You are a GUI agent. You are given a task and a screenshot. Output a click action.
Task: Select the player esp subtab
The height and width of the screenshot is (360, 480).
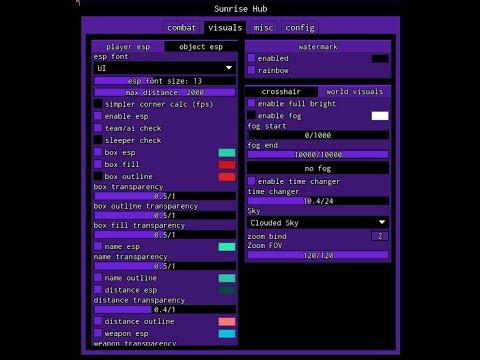click(128, 47)
